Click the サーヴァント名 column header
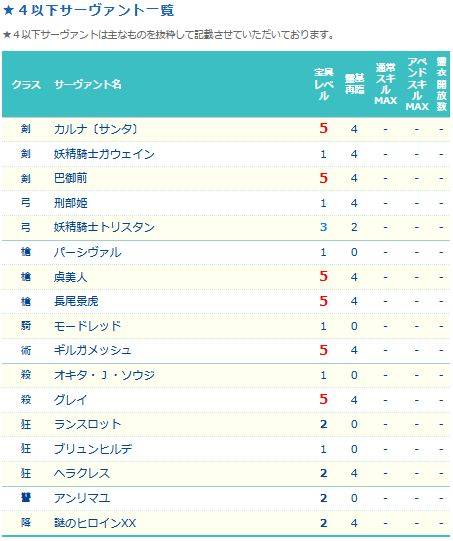453x541 pixels. pos(88,85)
